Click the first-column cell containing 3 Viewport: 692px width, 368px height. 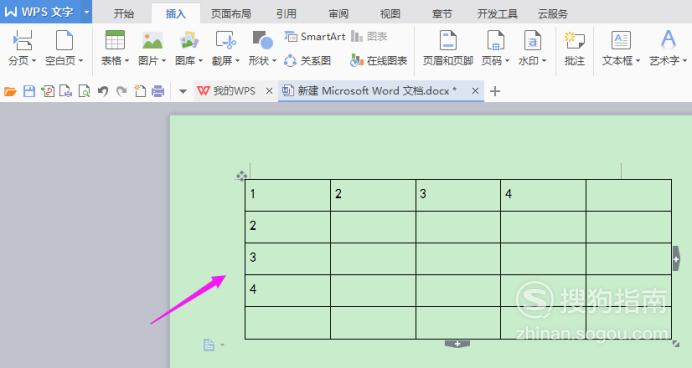[287, 259]
